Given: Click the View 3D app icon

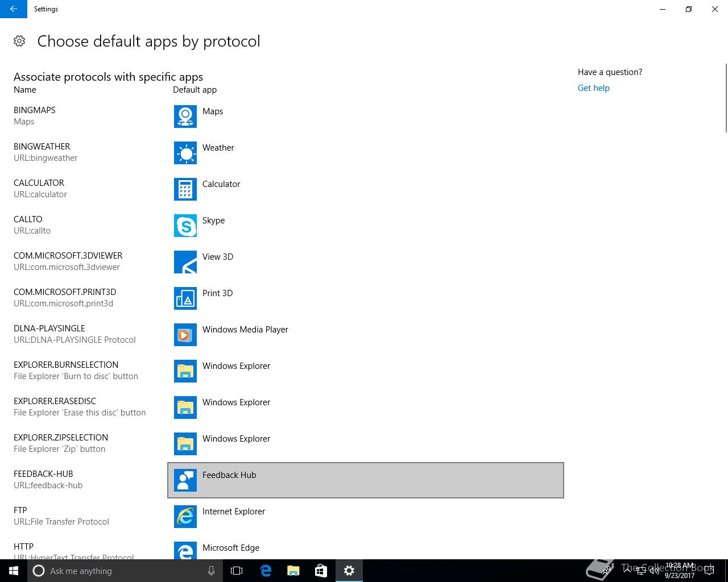Looking at the screenshot, I should point(185,262).
